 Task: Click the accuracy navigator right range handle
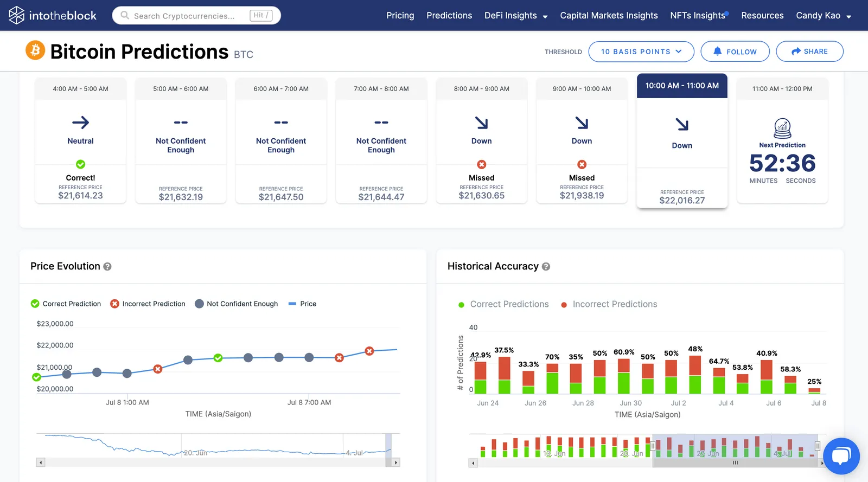(818, 446)
